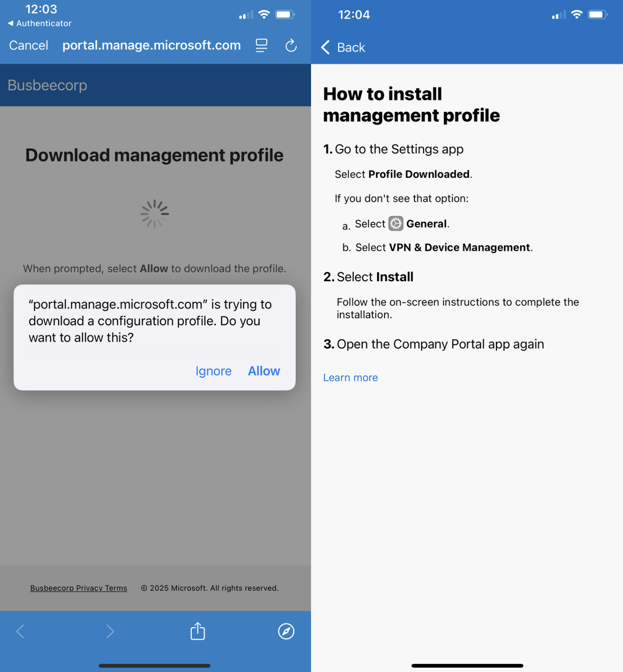Screen dimensions: 623x672
Task: Open the Busbeecorp Privacy Terms
Action: tap(78, 588)
